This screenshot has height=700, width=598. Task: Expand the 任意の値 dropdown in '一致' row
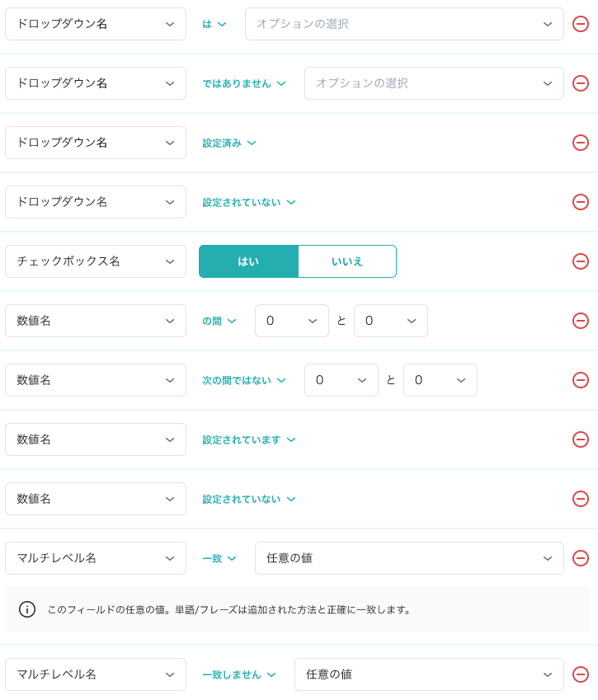coord(409,558)
